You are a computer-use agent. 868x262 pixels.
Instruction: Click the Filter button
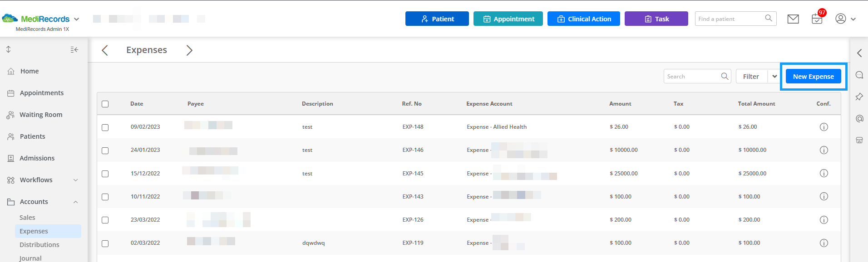point(752,76)
